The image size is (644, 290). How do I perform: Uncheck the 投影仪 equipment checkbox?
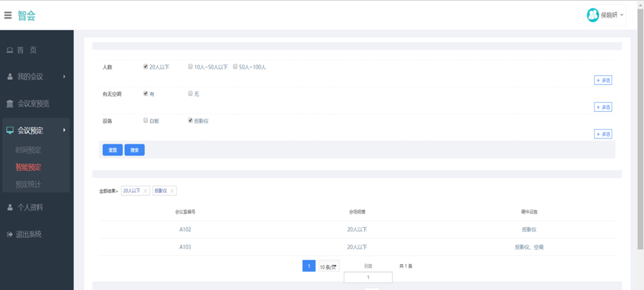[x=190, y=121]
